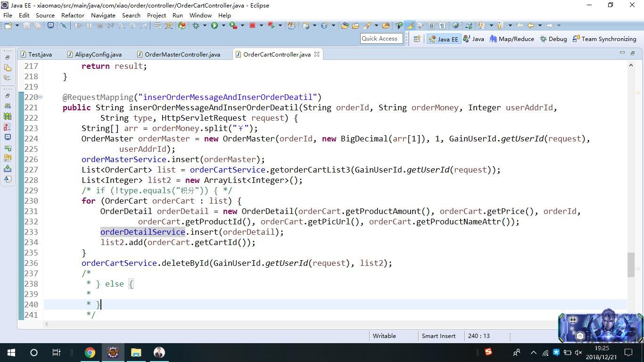Click the web browser globe icon
This screenshot has width=644, height=362.
pos(455,25)
